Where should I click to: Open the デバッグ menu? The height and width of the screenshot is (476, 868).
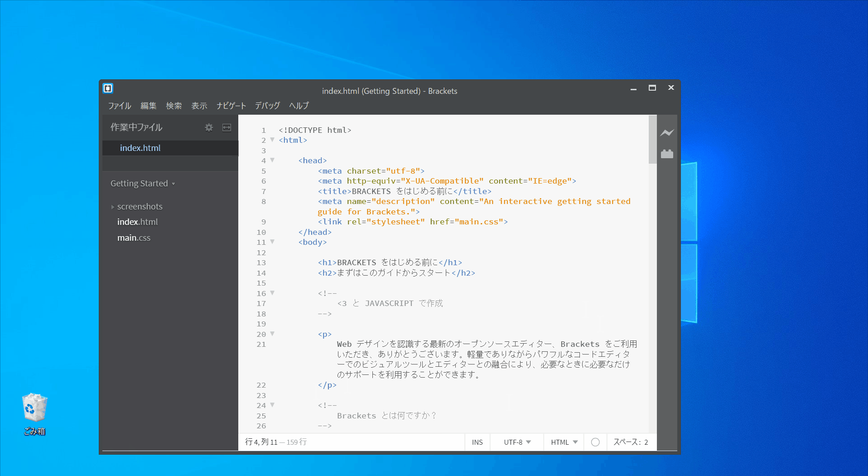pos(267,106)
